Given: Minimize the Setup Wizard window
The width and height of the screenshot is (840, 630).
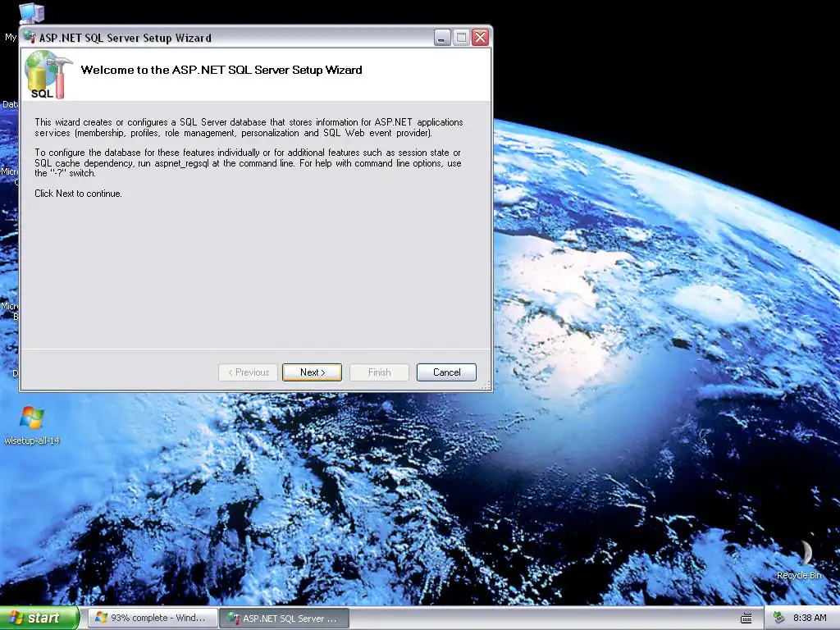Looking at the screenshot, I should tap(442, 38).
